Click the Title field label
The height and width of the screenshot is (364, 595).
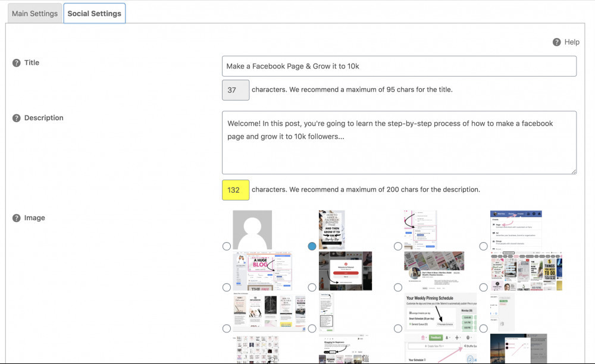coord(32,62)
